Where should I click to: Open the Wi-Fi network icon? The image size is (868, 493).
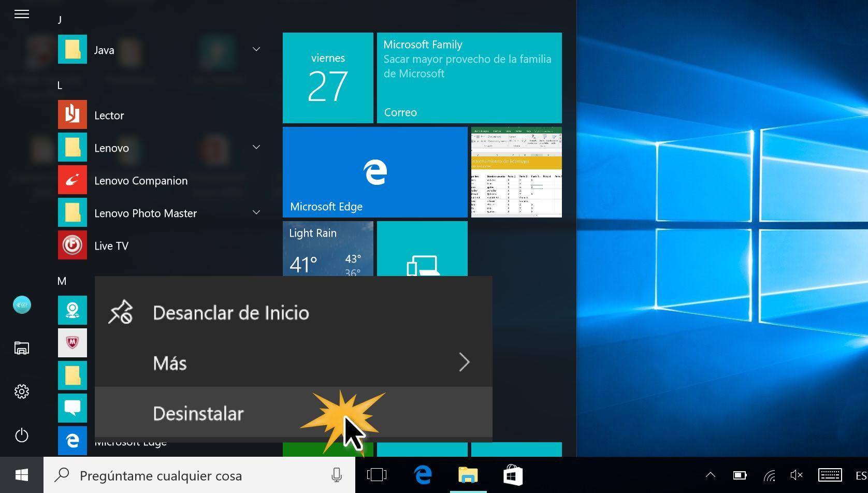tap(770, 475)
